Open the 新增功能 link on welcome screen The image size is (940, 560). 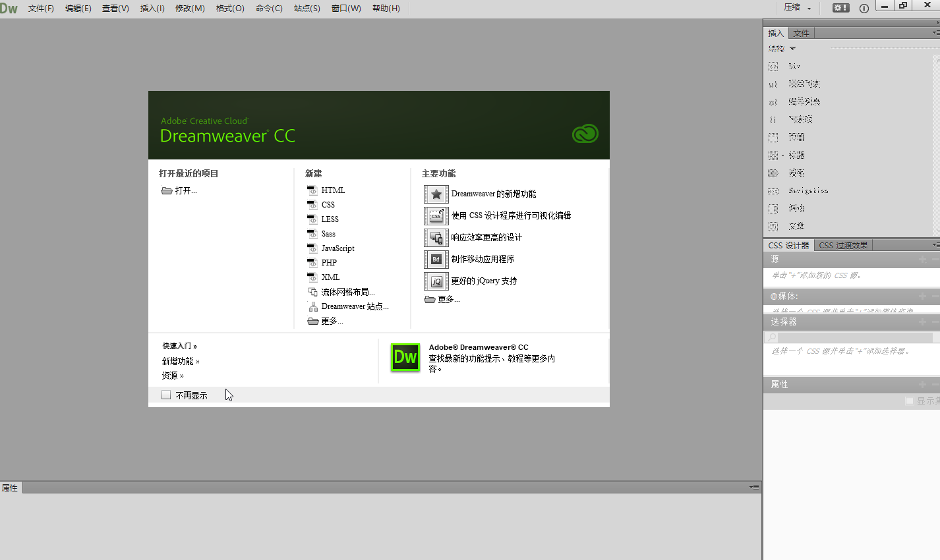pyautogui.click(x=179, y=360)
